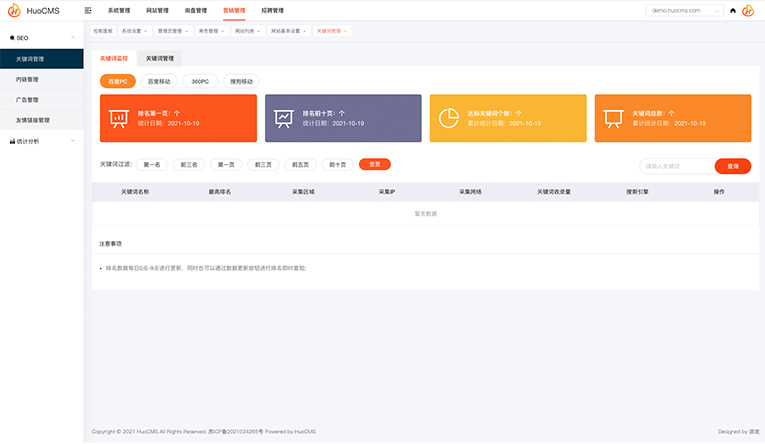Open the 营销管理 top menu
765x444 pixels.
coord(233,10)
